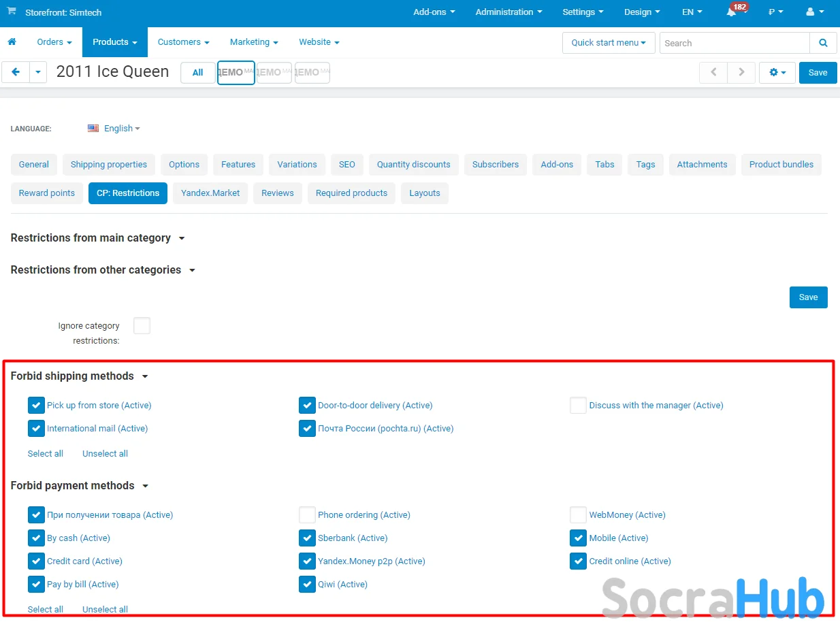Viewport: 840px width, 622px height.
Task: Click into the Search input field
Action: [x=734, y=43]
